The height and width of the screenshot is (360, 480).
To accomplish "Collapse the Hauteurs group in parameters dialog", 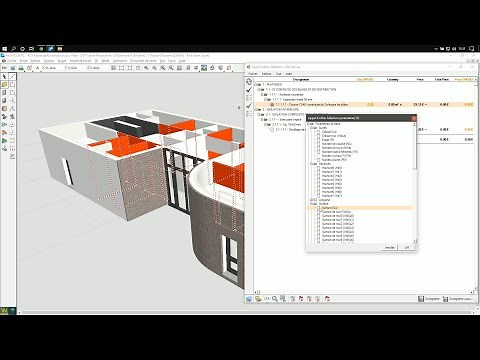I will [311, 164].
